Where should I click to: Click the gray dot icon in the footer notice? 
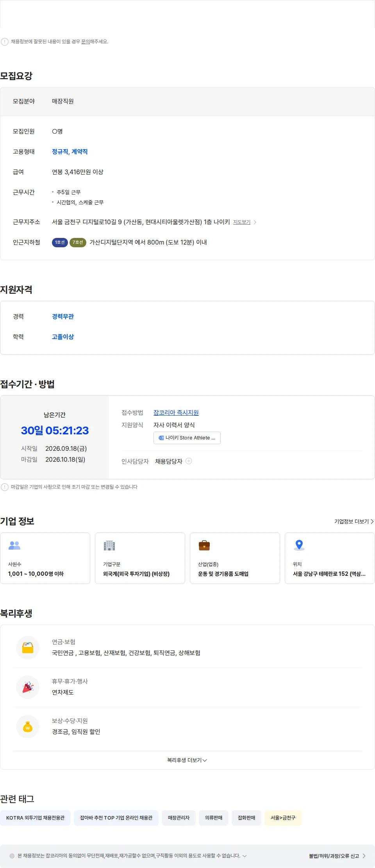(12, 856)
